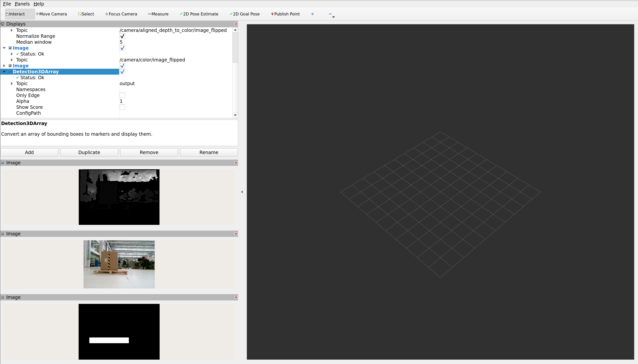Click the blue plus add-tool icon

pyautogui.click(x=312, y=14)
